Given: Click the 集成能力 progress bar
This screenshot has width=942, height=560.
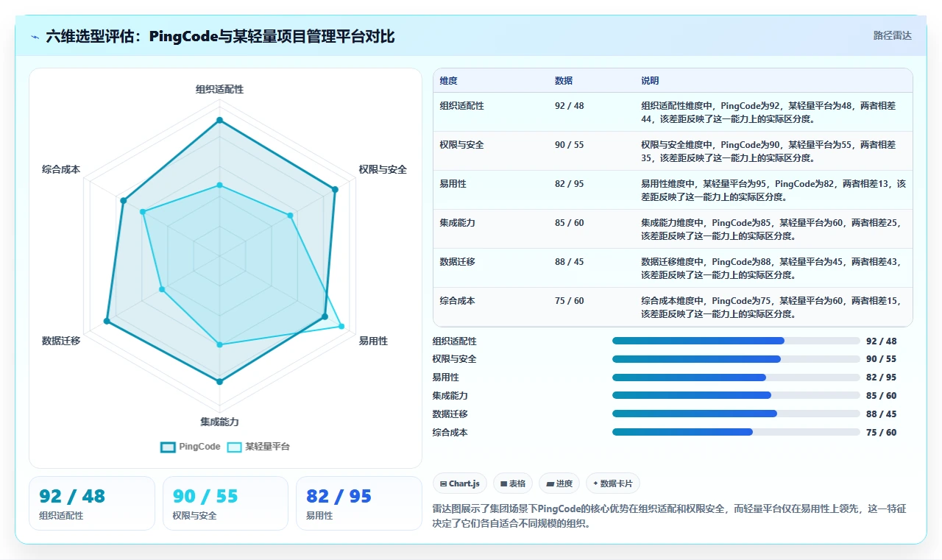Looking at the screenshot, I should [736, 395].
